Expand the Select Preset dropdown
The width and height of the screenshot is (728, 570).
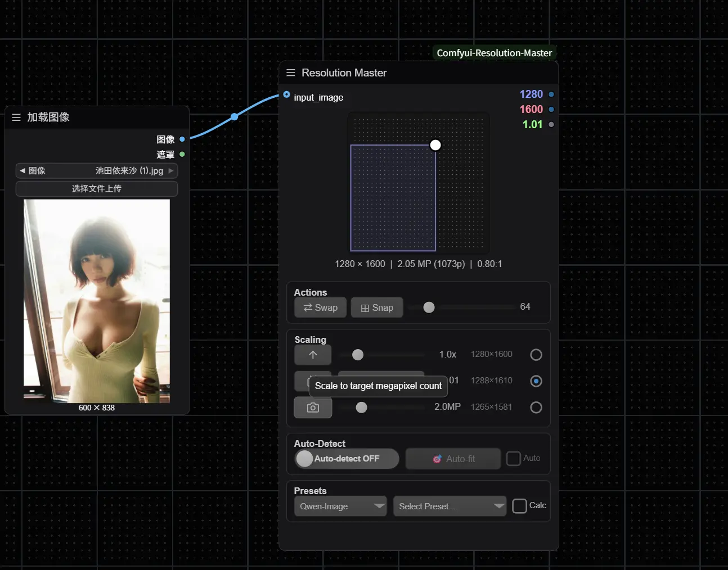click(x=450, y=506)
